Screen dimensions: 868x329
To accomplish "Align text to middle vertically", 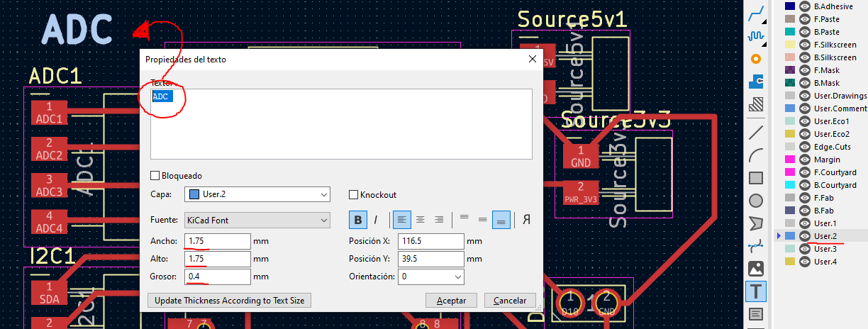I will [x=483, y=220].
